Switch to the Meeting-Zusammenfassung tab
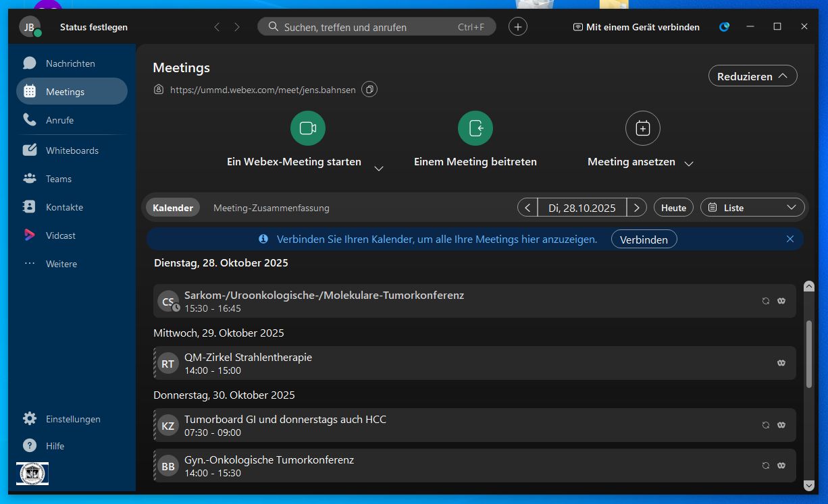Viewport: 828px width, 504px height. click(x=271, y=208)
